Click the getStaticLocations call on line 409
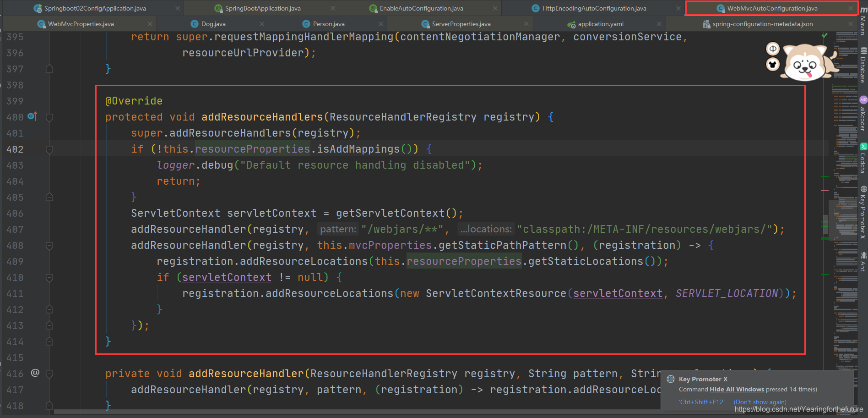The image size is (868, 418). (586, 261)
